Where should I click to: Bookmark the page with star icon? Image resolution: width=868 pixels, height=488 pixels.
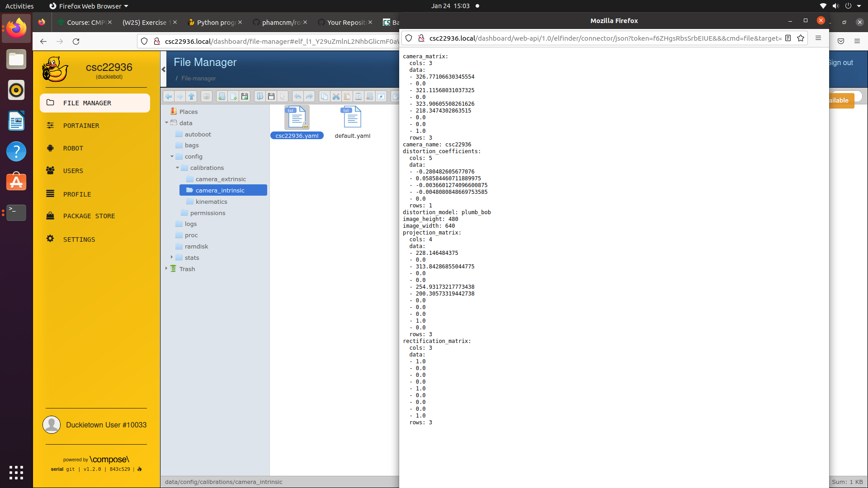tap(801, 38)
